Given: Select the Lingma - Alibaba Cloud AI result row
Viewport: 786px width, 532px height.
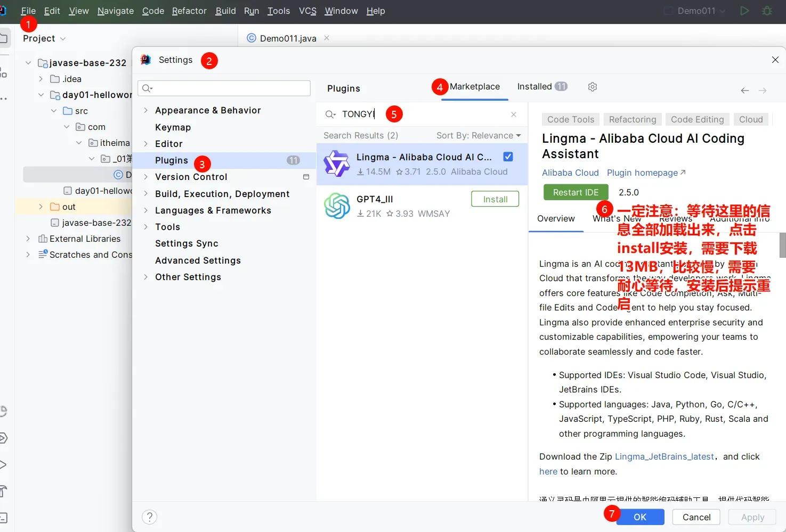Looking at the screenshot, I should tap(422, 164).
